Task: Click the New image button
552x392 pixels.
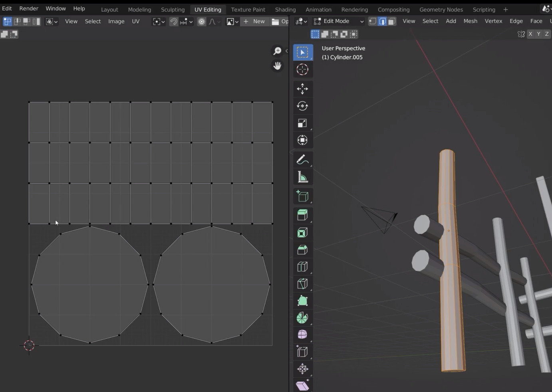Action: (x=254, y=22)
